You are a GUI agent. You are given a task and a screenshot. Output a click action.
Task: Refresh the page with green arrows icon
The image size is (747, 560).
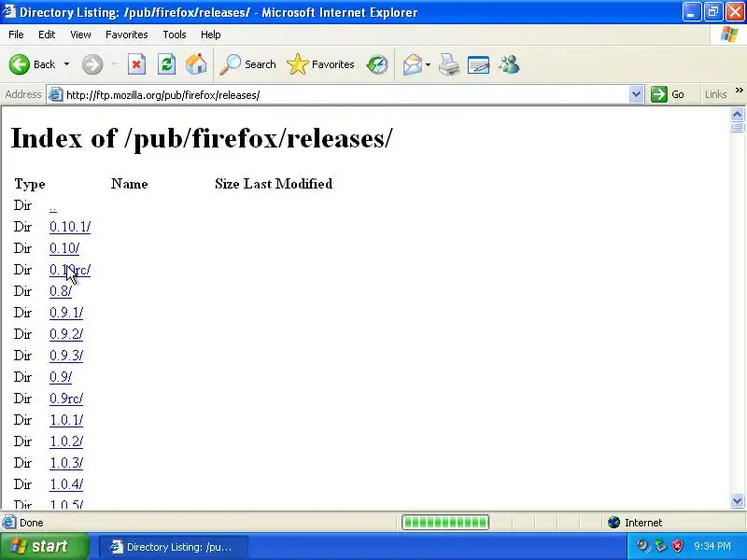point(166,64)
